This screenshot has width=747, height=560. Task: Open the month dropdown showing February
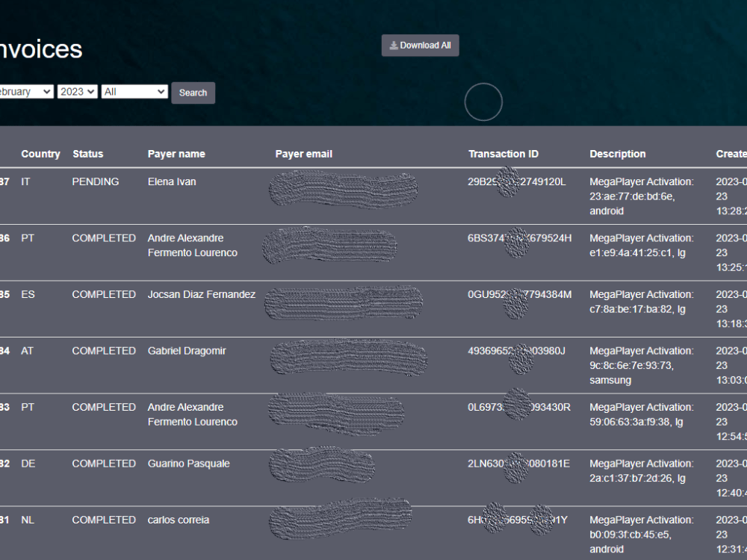coord(26,91)
